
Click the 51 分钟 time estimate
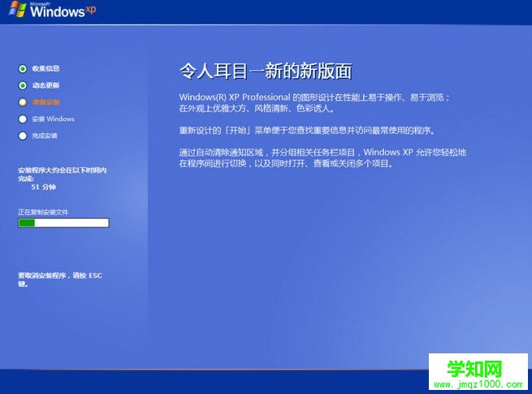click(43, 187)
